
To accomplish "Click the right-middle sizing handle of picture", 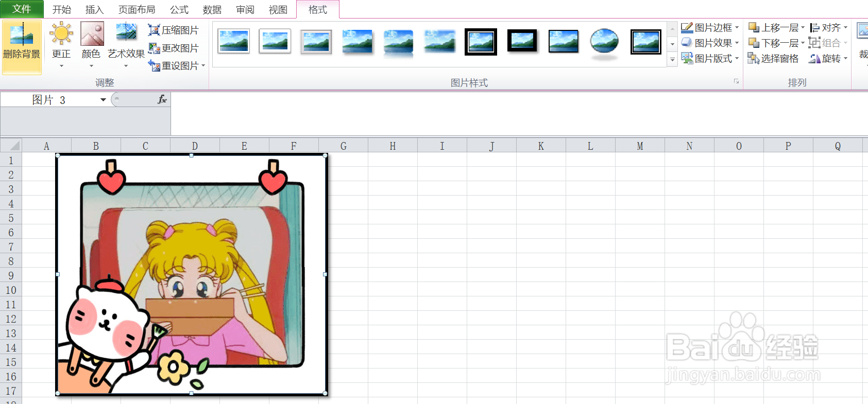I will pos(325,274).
